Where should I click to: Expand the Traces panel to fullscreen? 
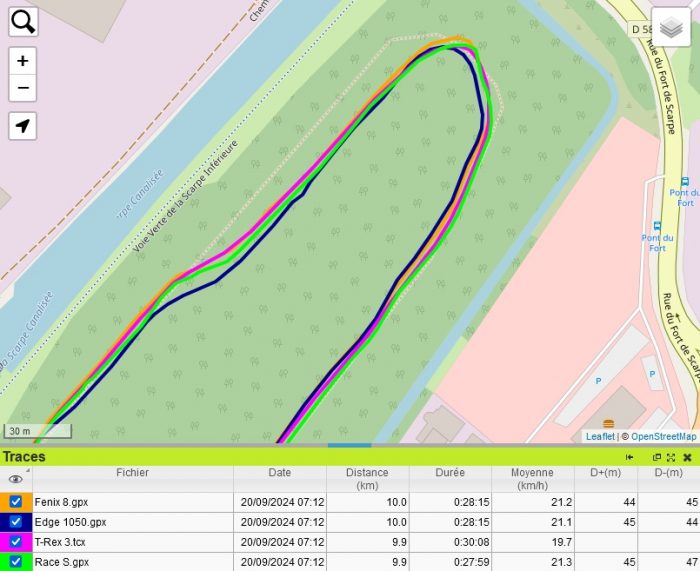[x=671, y=457]
